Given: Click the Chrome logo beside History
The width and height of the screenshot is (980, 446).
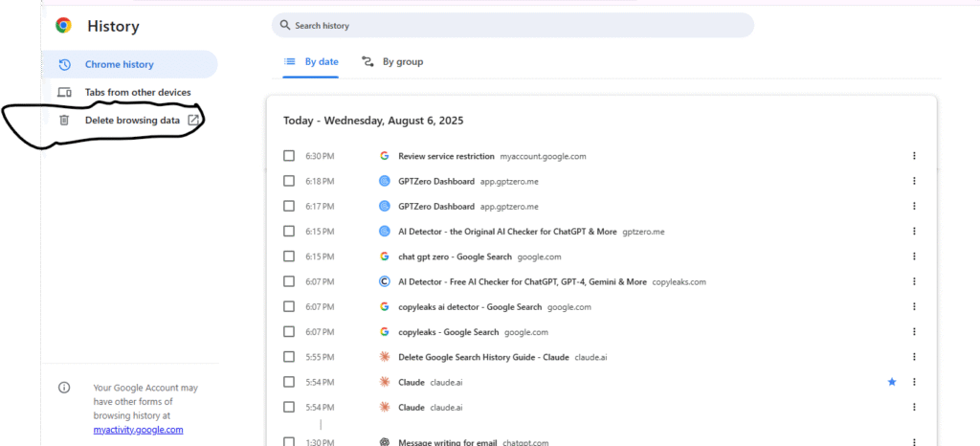Looking at the screenshot, I should (63, 26).
